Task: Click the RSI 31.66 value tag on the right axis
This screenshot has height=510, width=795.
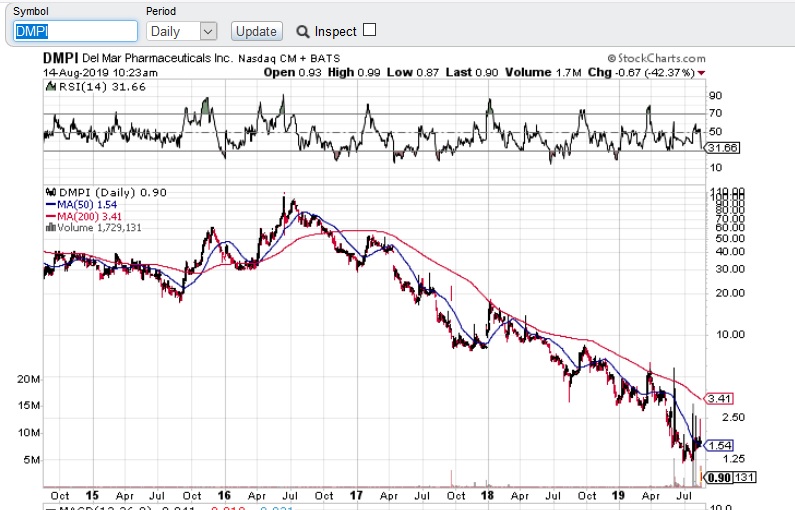Action: click(723, 148)
